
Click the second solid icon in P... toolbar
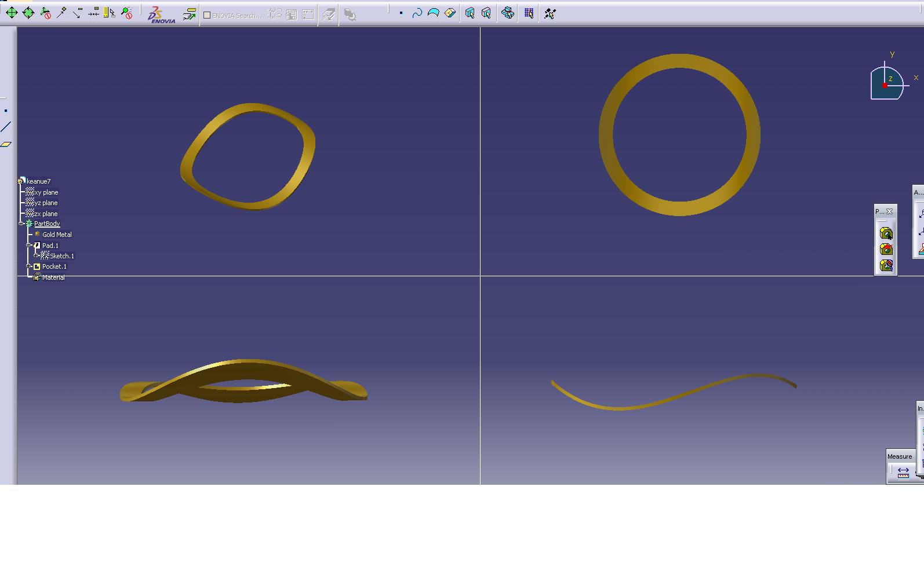coord(886,249)
